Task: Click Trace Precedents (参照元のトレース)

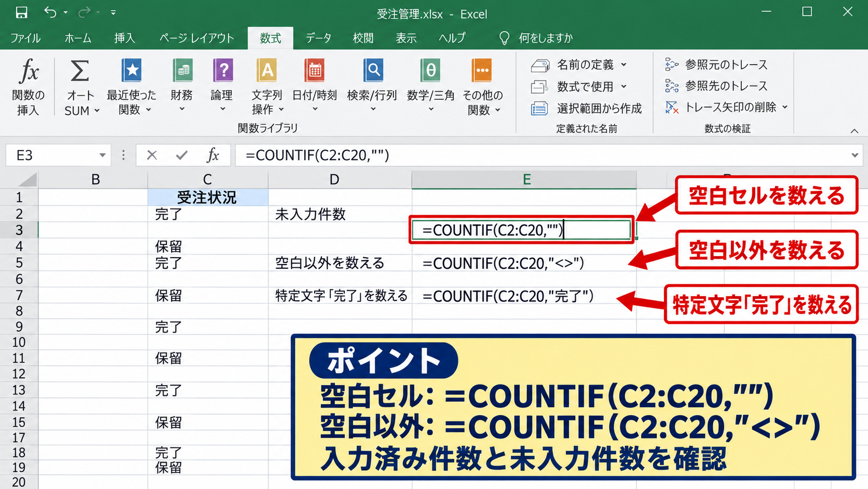Action: click(716, 64)
